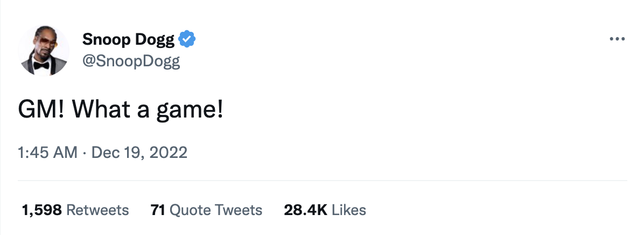Screen dimensions: 644x235
Task: Click the year 2022 in the date
Action: pyautogui.click(x=169, y=153)
